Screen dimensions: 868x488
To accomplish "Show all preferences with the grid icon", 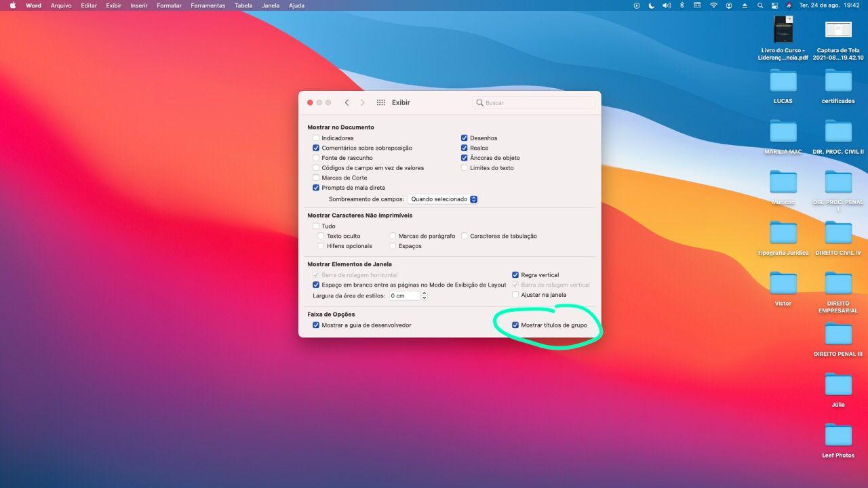I will [x=381, y=102].
